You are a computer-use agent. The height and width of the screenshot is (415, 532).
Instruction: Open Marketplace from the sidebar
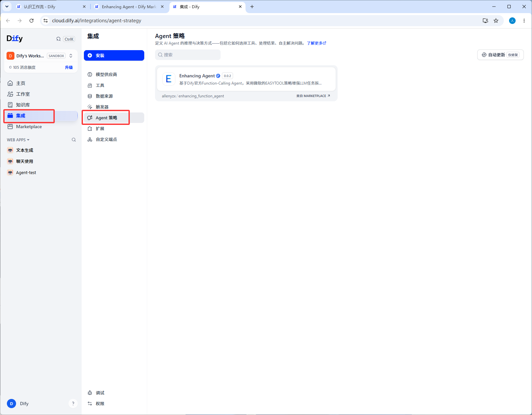point(41,127)
